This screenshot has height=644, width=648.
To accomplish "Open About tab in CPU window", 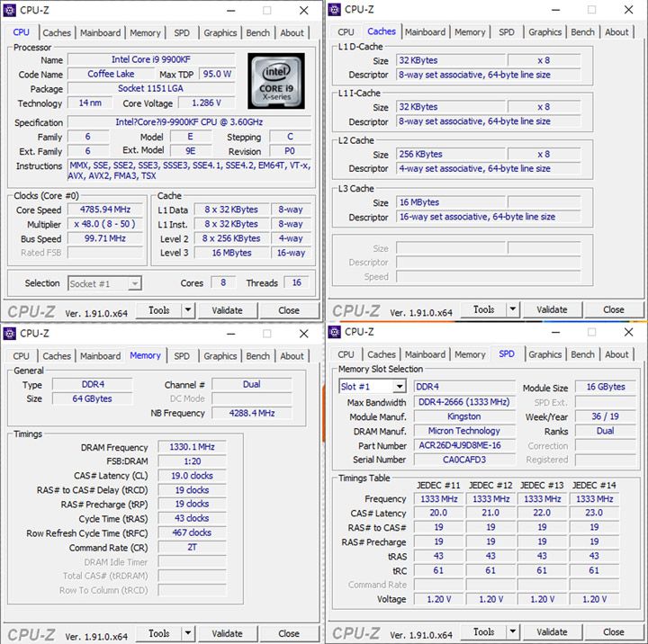I will 292,32.
